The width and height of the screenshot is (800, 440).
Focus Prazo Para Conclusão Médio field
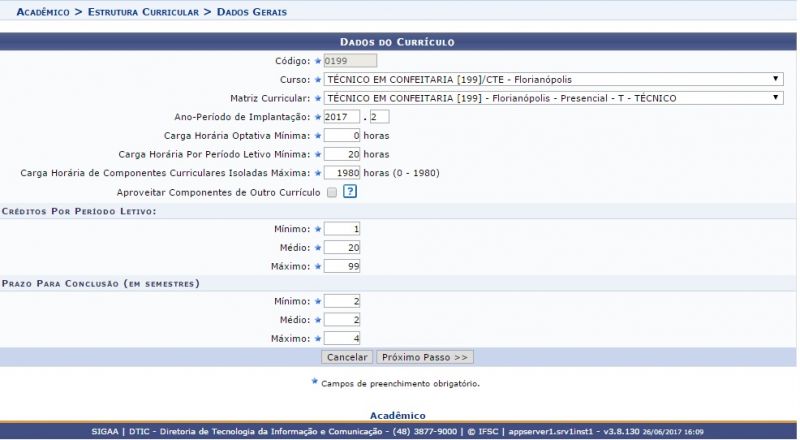click(x=342, y=320)
